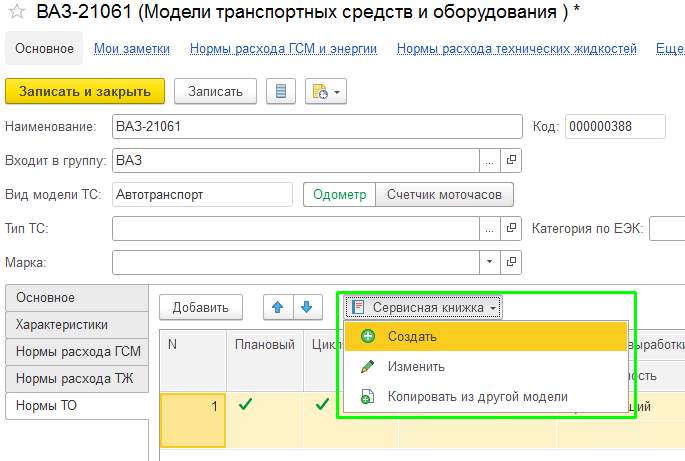This screenshot has height=461, width=685.
Task: Select the top 'Основное' navigation tab
Action: 44,48
